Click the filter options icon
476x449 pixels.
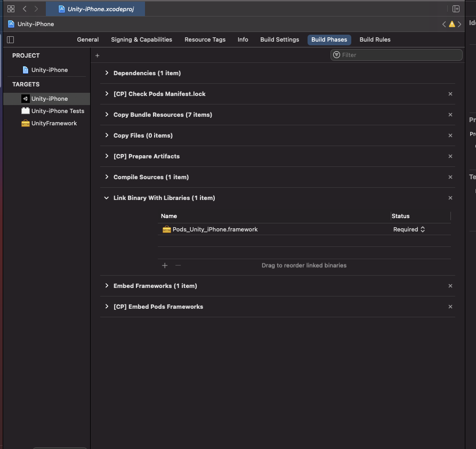[x=336, y=55]
